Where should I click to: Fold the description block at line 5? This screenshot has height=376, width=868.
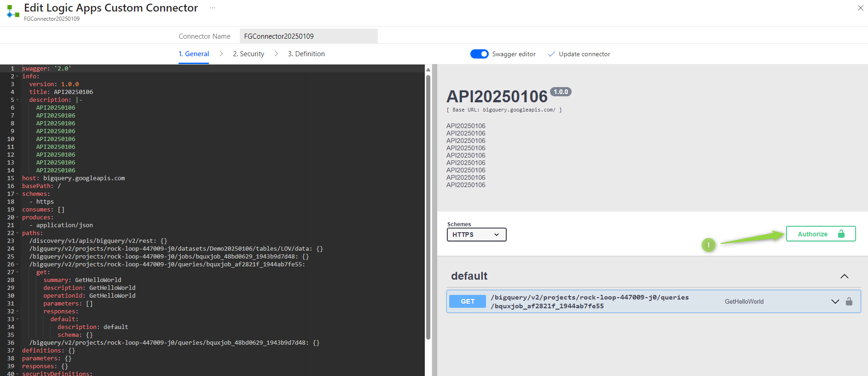tap(17, 100)
